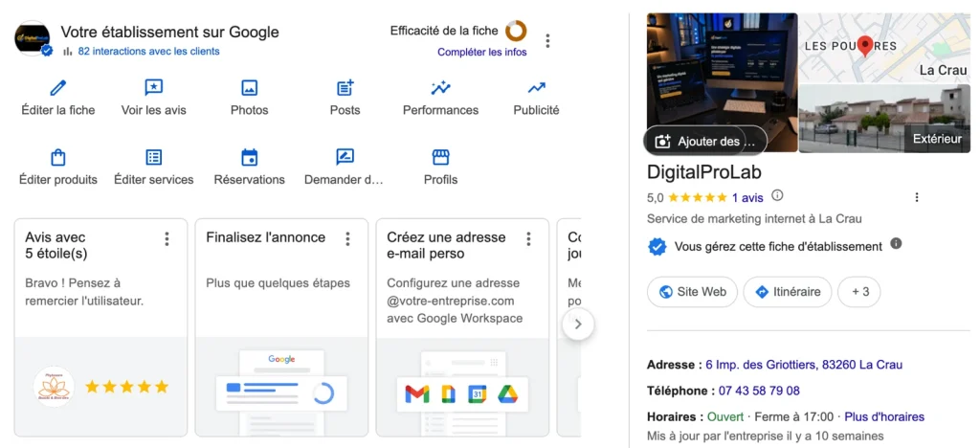This screenshot has height=448, width=980.
Task: Open menu for Avis avec 5 étoile(s) card
Action: [167, 238]
